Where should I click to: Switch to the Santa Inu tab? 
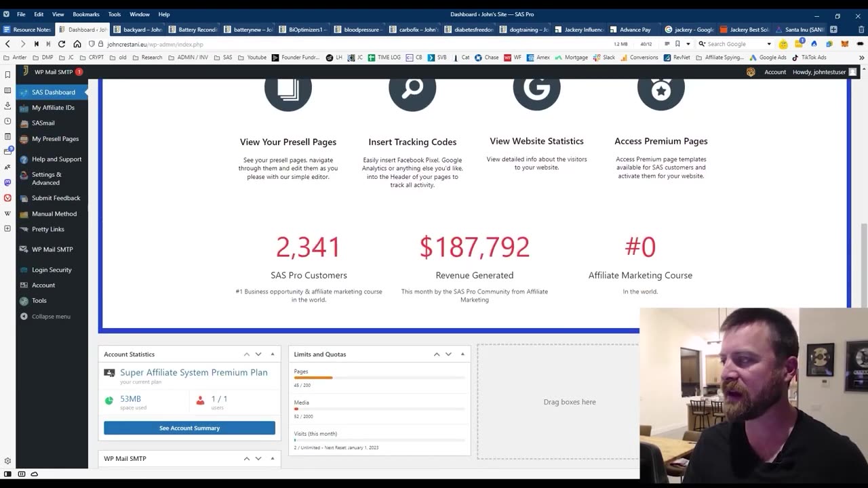point(798,30)
